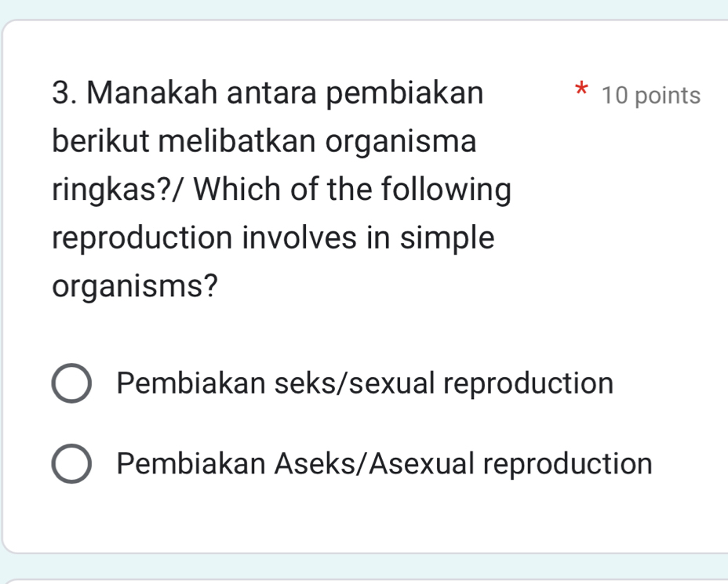Click the line "berikut melibatkan organisma"

coord(264,142)
